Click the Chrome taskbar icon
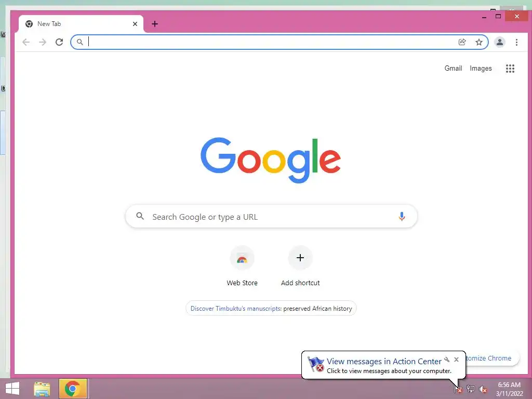Screen dimensions: 532x399 pos(73,389)
